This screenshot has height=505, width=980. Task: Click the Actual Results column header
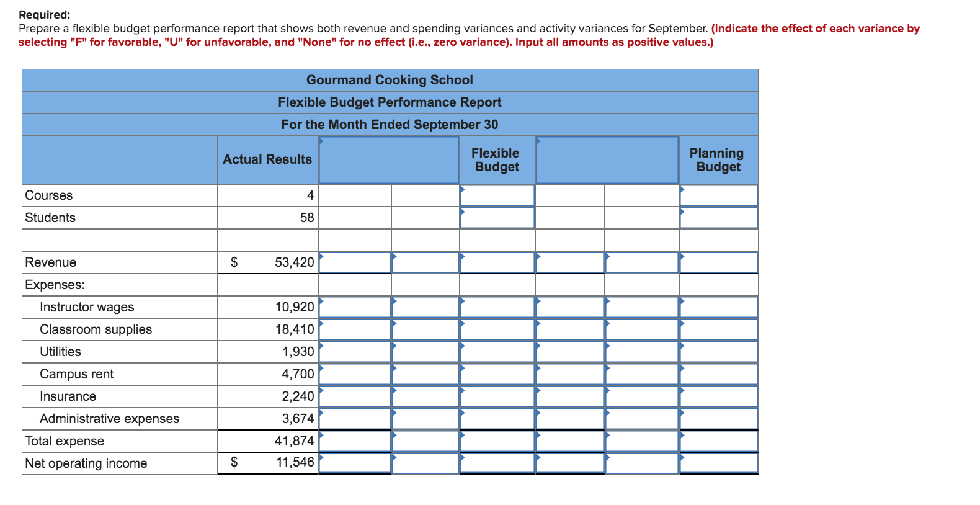(267, 160)
